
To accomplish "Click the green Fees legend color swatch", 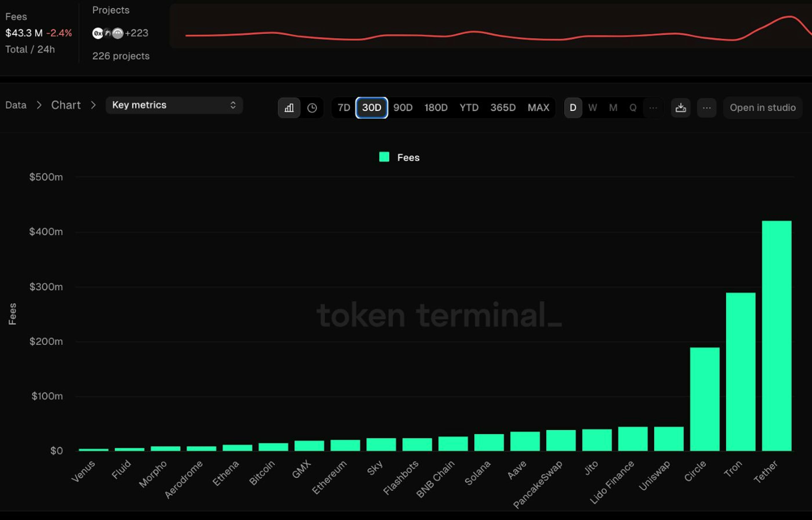I will (x=384, y=157).
